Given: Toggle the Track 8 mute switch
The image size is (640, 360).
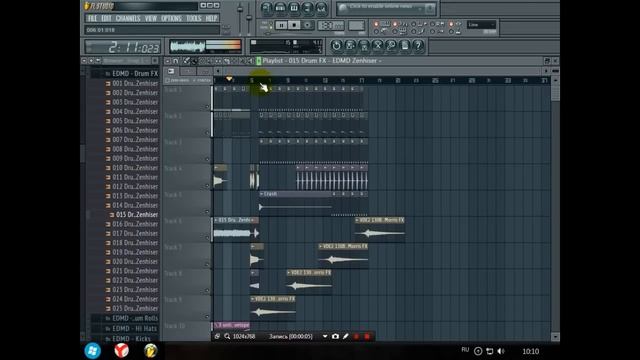Looking at the screenshot, I should click(x=207, y=291).
